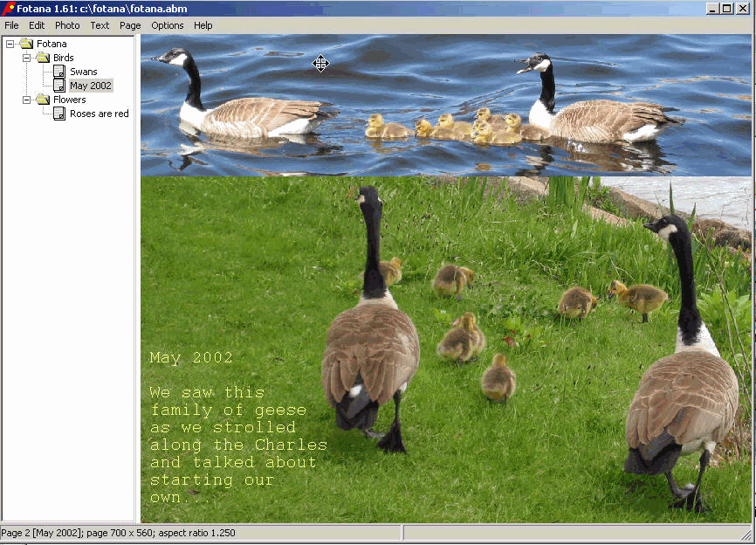Select the Swans page in tree

click(84, 72)
